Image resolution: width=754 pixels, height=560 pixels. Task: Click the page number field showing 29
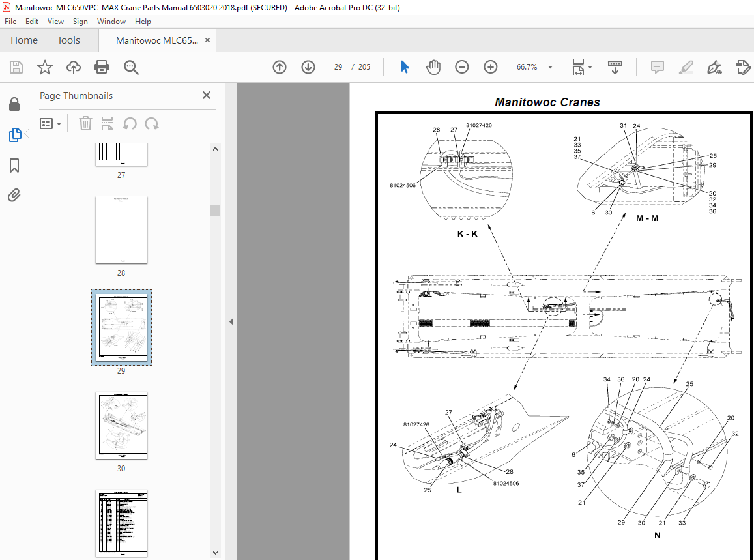(x=338, y=67)
